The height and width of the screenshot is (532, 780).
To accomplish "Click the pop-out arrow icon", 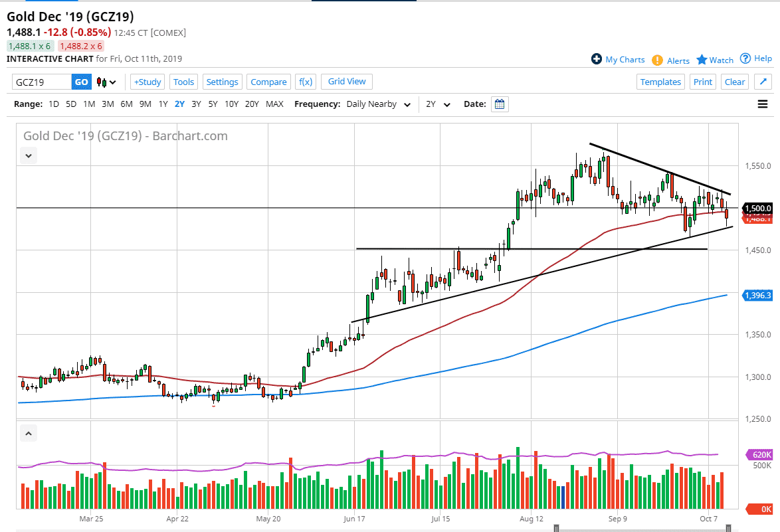I will (x=763, y=81).
